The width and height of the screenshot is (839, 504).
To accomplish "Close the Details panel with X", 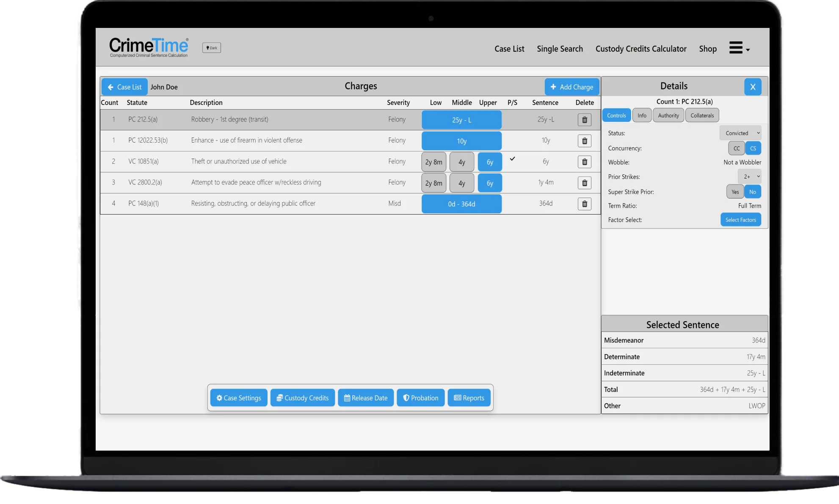I will (752, 87).
